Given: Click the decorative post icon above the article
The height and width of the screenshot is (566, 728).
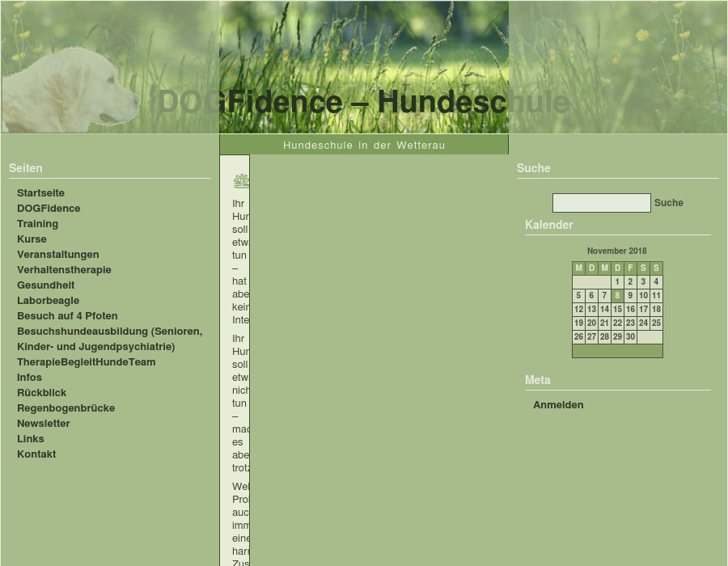Looking at the screenshot, I should [241, 180].
